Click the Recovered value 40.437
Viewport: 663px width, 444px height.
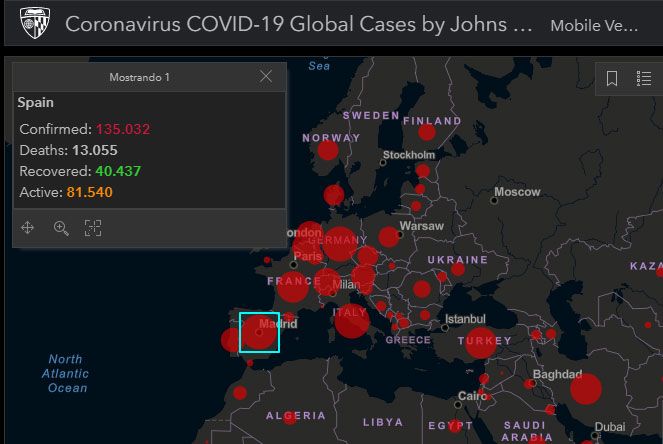click(118, 171)
